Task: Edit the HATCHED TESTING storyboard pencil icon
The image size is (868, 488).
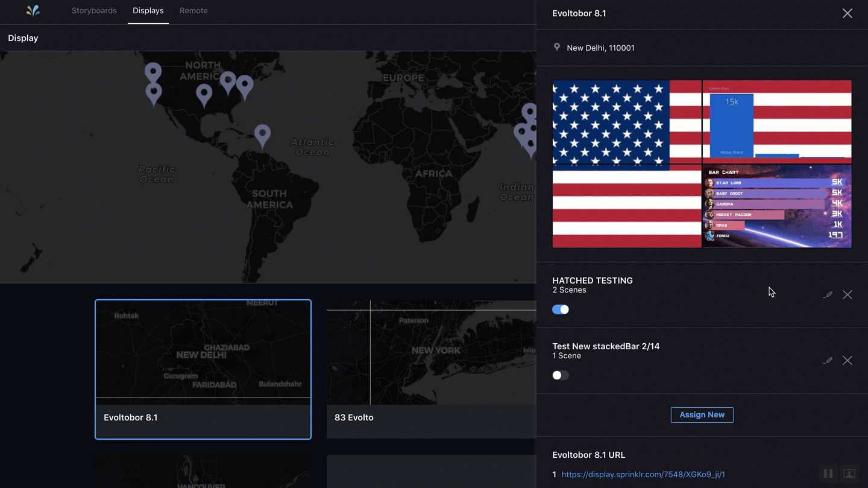Action: (828, 295)
